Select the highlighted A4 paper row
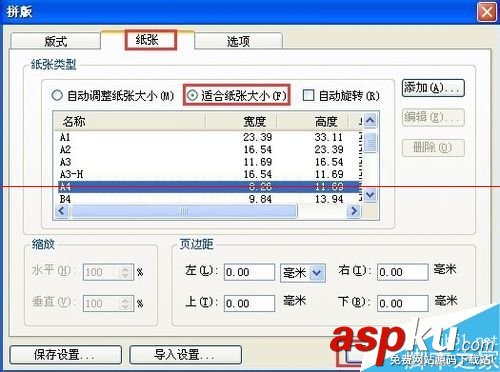The width and height of the screenshot is (500, 372). [x=210, y=187]
